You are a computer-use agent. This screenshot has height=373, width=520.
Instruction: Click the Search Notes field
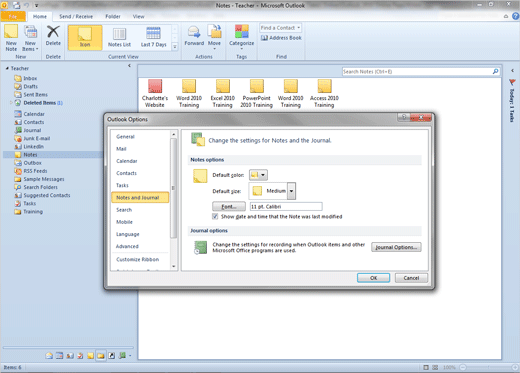click(x=417, y=72)
